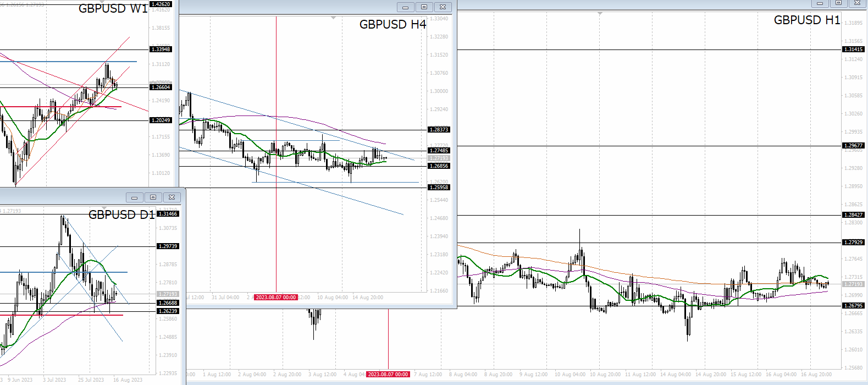Viewport: 868px width, 385px height.
Task: Close the GBPUSD D1 chart window
Action: click(x=172, y=197)
